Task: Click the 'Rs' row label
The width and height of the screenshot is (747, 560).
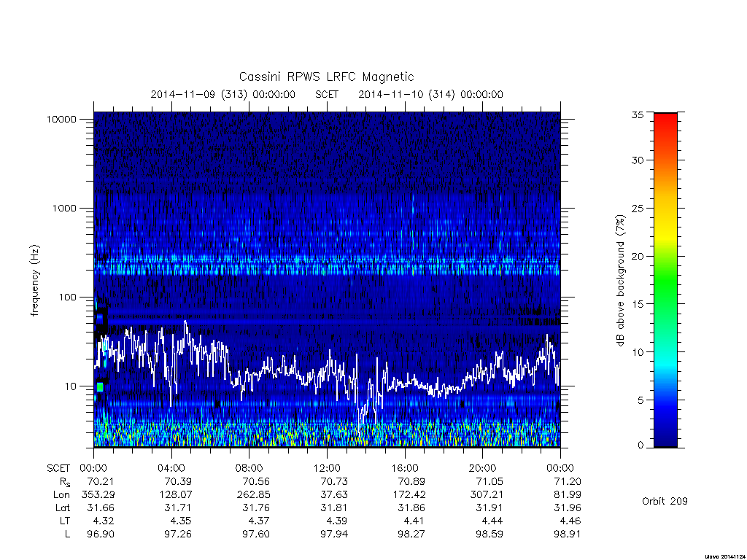Action: click(x=64, y=482)
